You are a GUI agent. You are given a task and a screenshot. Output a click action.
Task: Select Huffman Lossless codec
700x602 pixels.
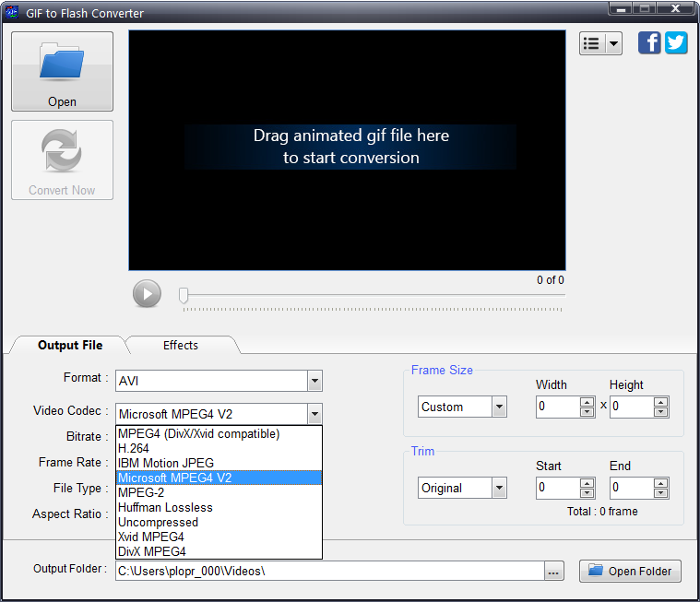219,507
